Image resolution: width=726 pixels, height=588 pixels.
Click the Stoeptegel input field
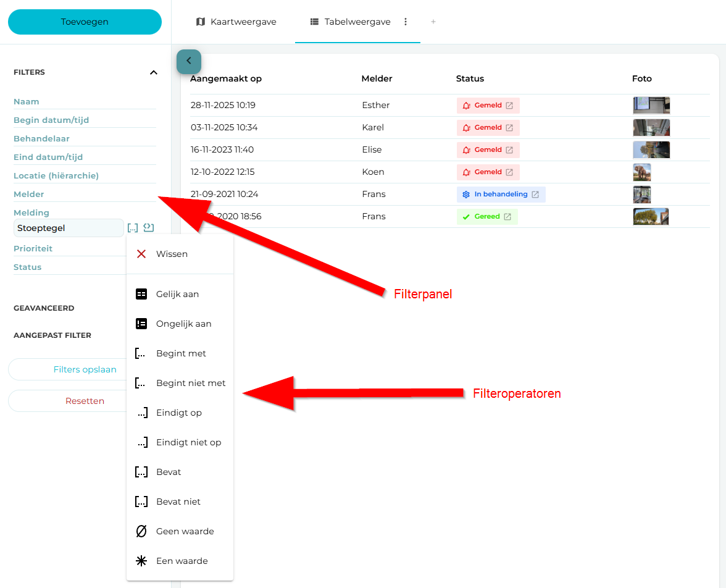(68, 227)
